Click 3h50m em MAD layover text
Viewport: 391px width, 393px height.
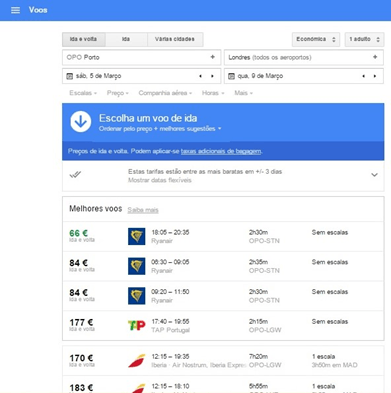click(334, 365)
